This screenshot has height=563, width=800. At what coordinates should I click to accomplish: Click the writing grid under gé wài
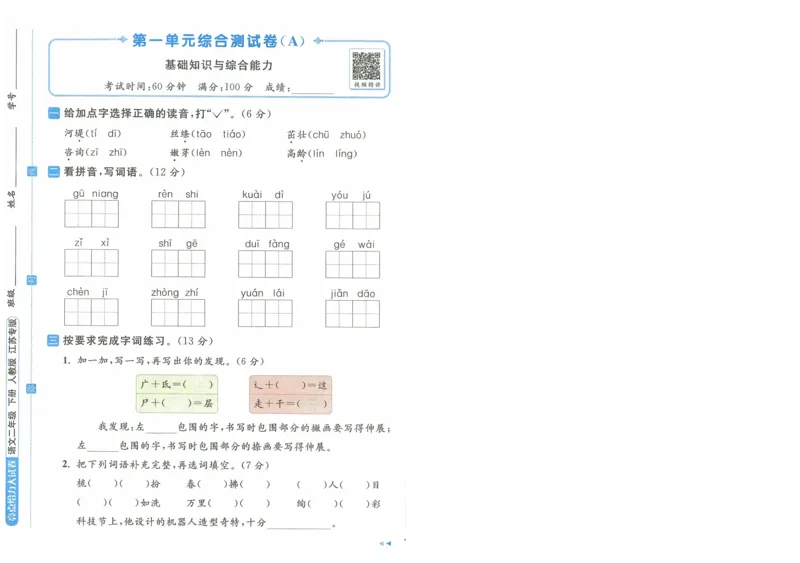353,264
